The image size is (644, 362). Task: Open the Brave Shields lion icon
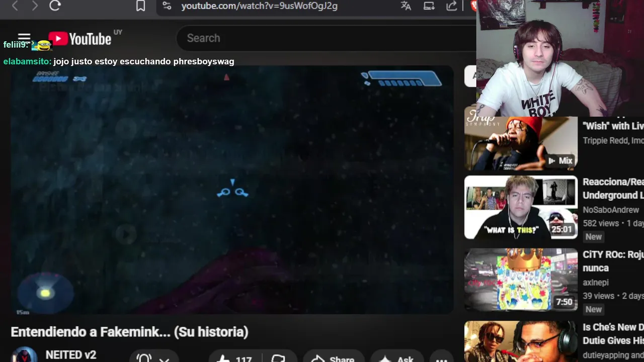473,6
